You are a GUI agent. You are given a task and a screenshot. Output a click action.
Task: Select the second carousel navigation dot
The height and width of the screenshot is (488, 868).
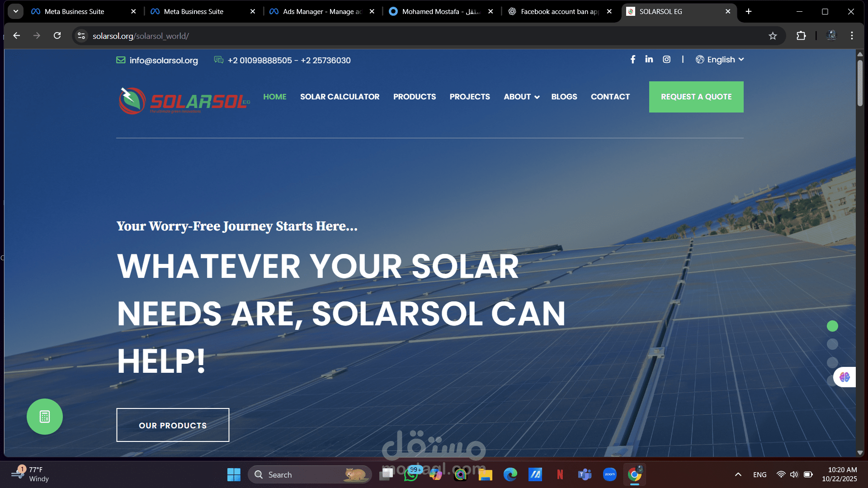pyautogui.click(x=832, y=344)
